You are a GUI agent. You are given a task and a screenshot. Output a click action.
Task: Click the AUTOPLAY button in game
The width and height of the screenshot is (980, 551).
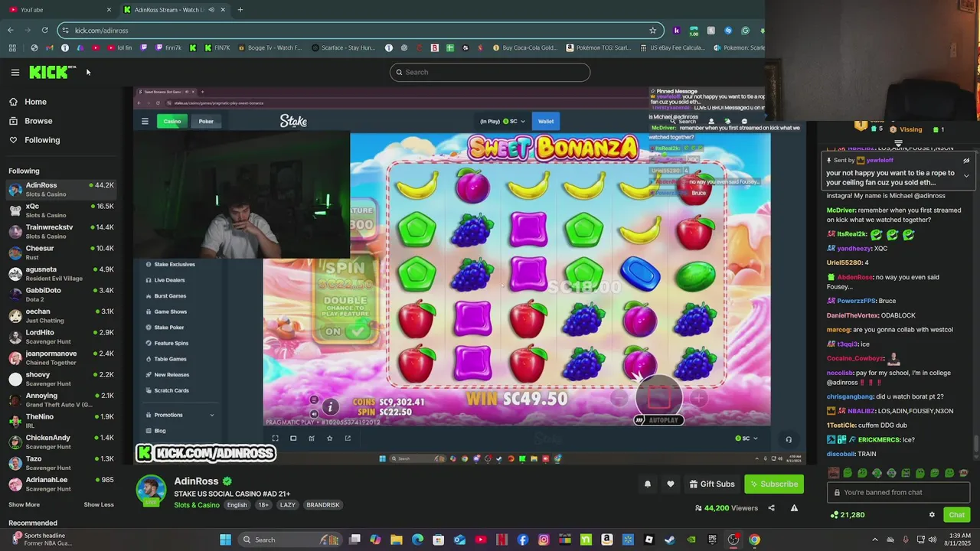pos(658,420)
